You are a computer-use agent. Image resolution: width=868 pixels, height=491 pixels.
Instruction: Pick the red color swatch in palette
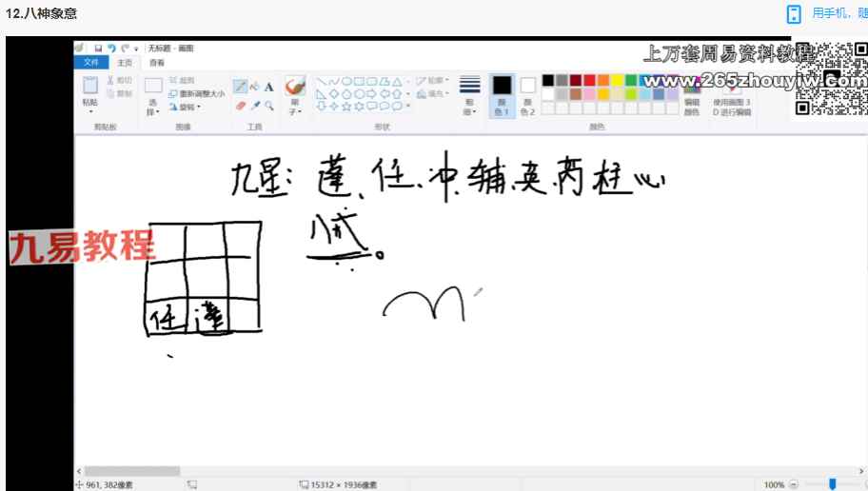(x=590, y=80)
